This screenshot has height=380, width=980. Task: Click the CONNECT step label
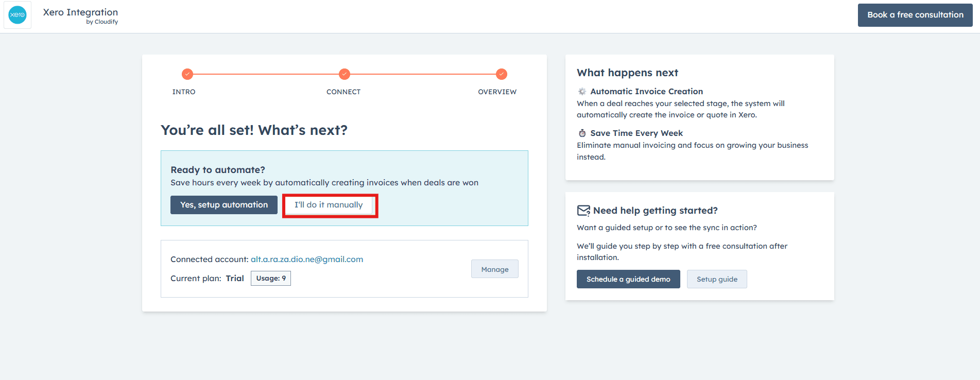343,92
